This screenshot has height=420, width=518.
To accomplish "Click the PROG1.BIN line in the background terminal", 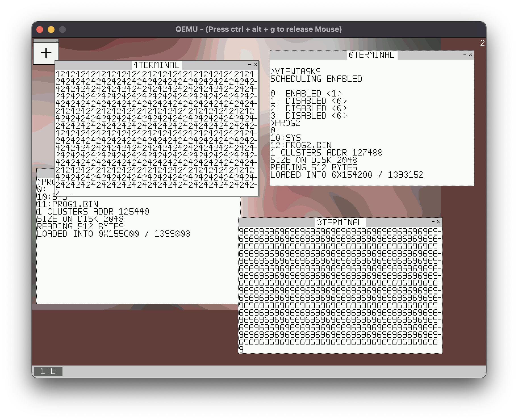I will [68, 204].
